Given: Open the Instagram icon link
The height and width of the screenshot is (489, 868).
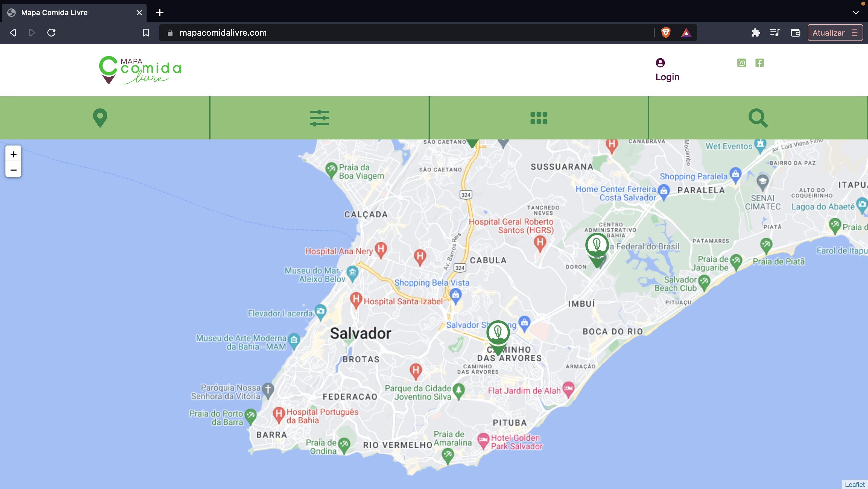Looking at the screenshot, I should tap(741, 63).
